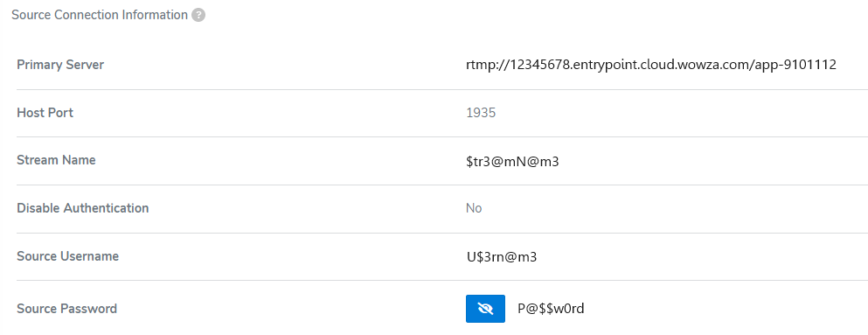The width and height of the screenshot is (868, 335).
Task: Click the Source Username label
Action: [x=67, y=256]
